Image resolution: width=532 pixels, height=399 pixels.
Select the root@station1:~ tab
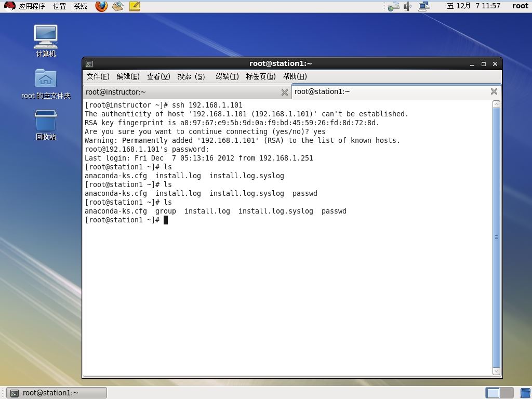point(396,91)
